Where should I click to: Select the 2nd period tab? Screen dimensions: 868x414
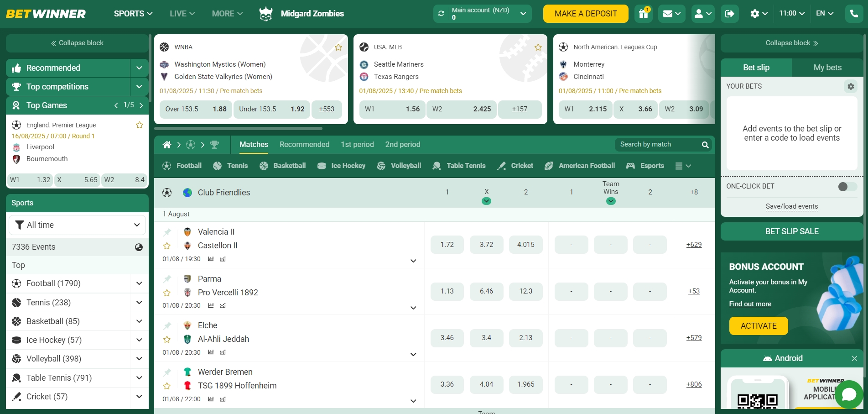(402, 145)
